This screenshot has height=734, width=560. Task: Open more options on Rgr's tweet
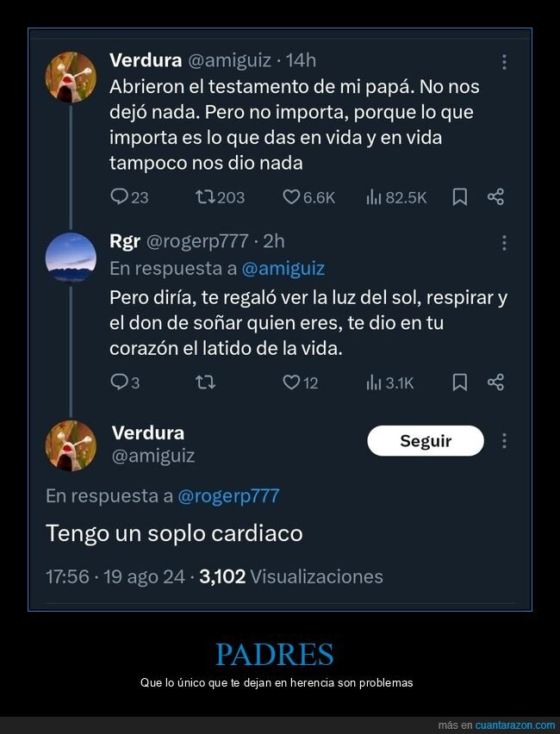click(504, 243)
